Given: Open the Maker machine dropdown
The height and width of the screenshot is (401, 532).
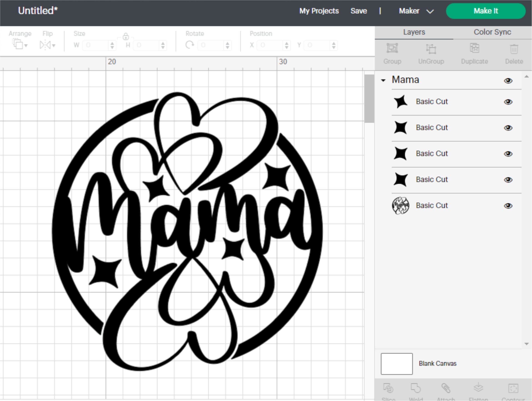Looking at the screenshot, I should [x=430, y=11].
